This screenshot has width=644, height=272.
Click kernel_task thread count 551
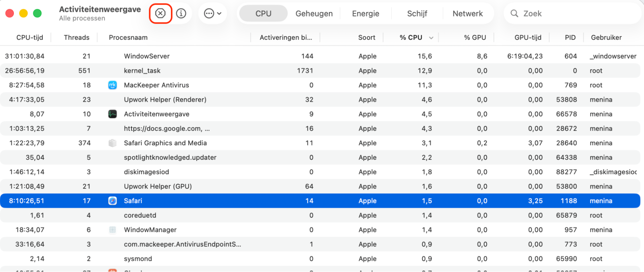[84, 71]
